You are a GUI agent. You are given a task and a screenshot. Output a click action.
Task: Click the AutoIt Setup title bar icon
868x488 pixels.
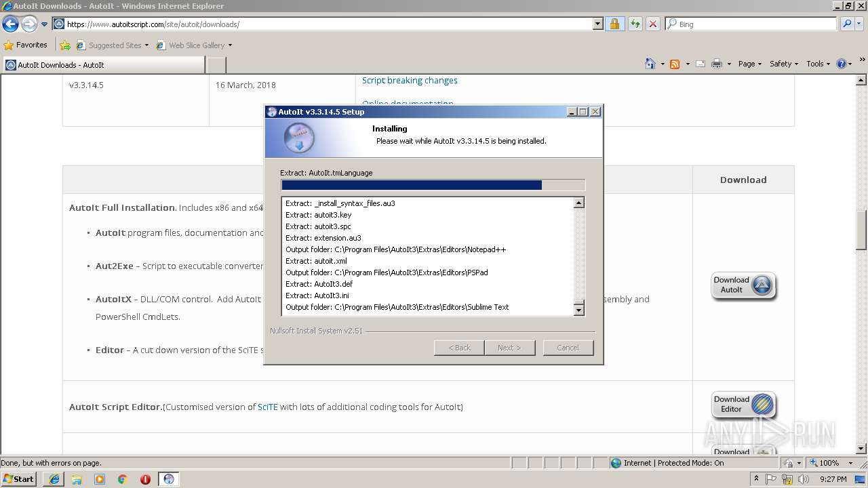[272, 112]
